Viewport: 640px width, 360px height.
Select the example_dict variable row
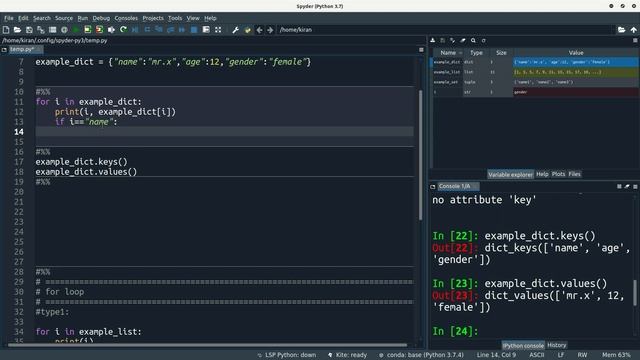(534, 62)
